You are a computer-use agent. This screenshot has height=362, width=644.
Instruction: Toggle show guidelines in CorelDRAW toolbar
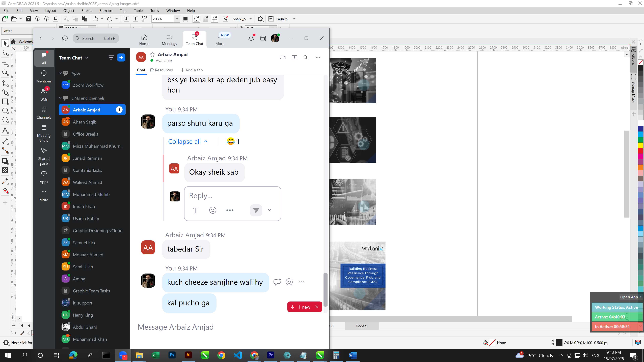[x=215, y=19]
